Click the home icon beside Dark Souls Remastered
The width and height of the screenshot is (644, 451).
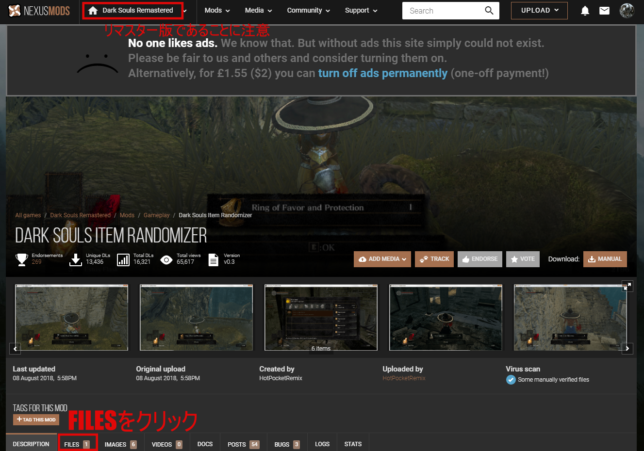click(93, 11)
